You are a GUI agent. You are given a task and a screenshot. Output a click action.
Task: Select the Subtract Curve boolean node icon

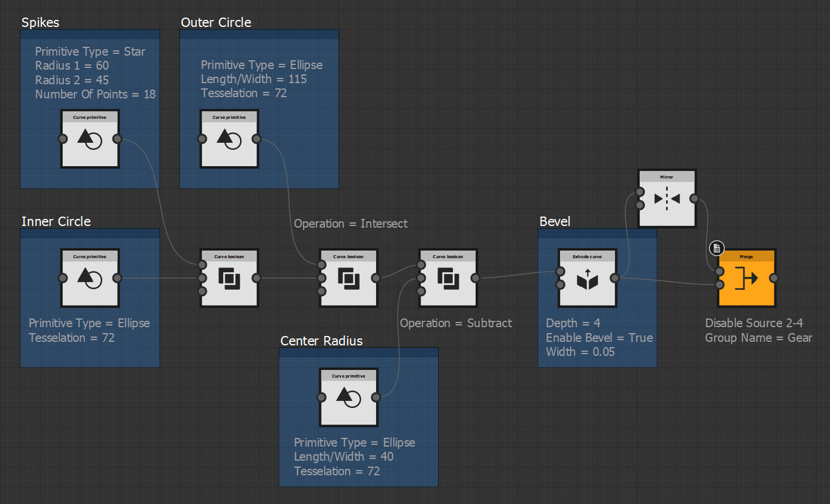[448, 279]
